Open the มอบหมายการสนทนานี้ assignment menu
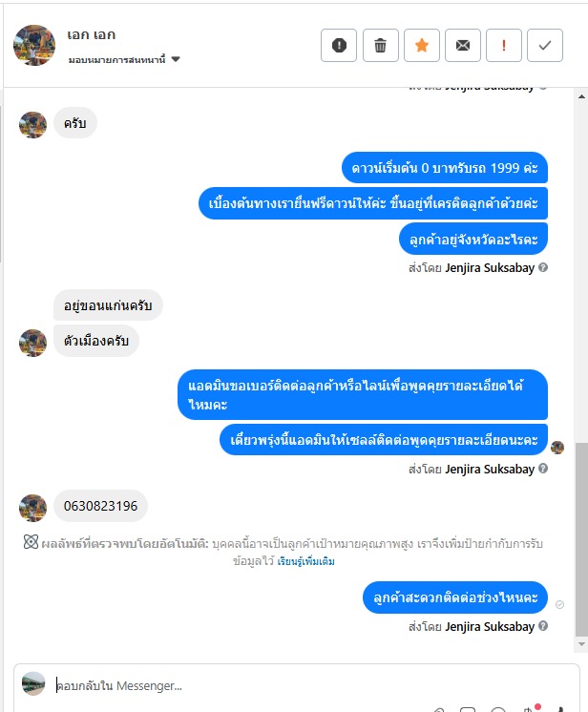Screen dimensions: 588x712 [124, 59]
